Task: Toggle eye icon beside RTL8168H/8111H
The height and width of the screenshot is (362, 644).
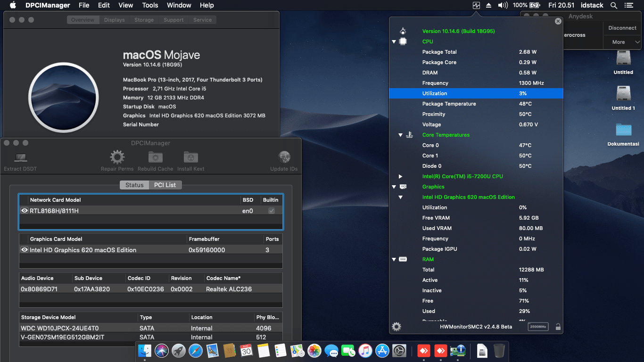Action: coord(25,211)
